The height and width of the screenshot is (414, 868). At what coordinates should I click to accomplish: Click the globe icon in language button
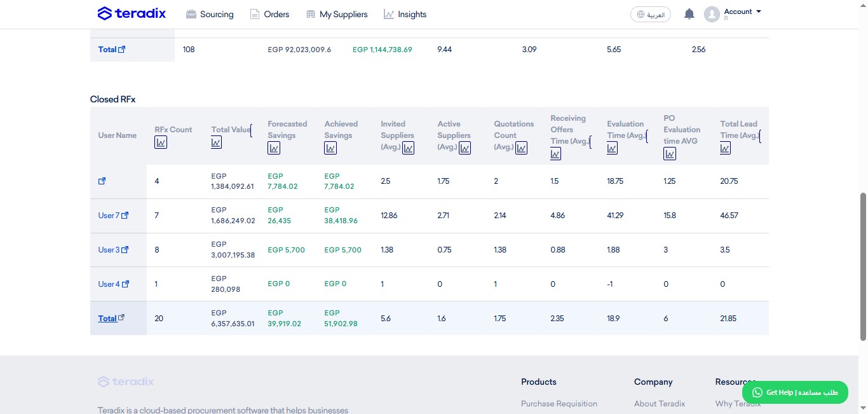pos(640,14)
